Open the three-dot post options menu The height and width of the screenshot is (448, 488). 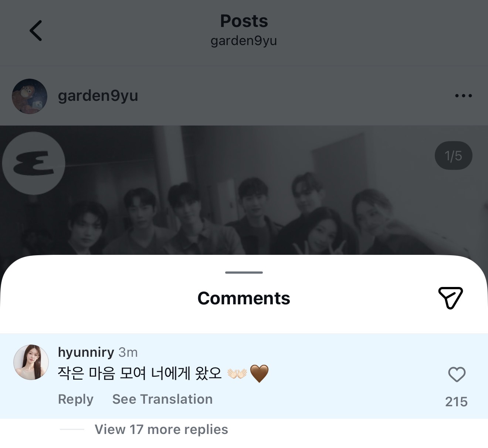coord(463,96)
